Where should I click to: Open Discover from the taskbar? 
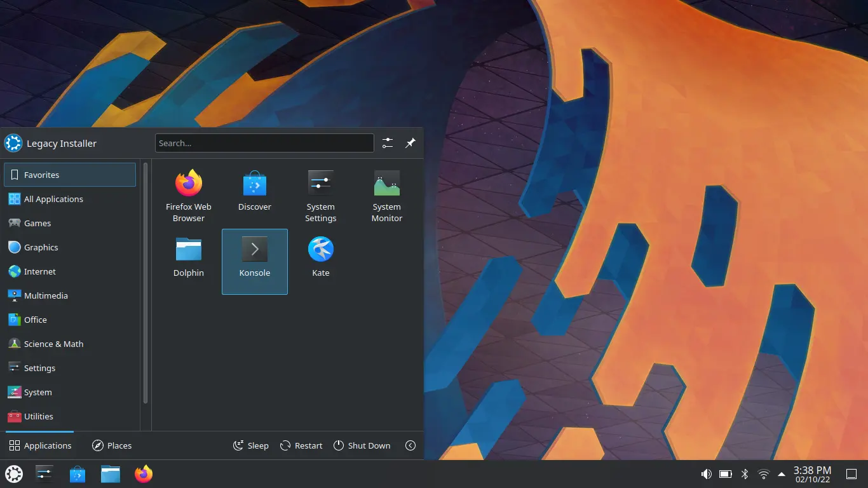click(x=78, y=474)
